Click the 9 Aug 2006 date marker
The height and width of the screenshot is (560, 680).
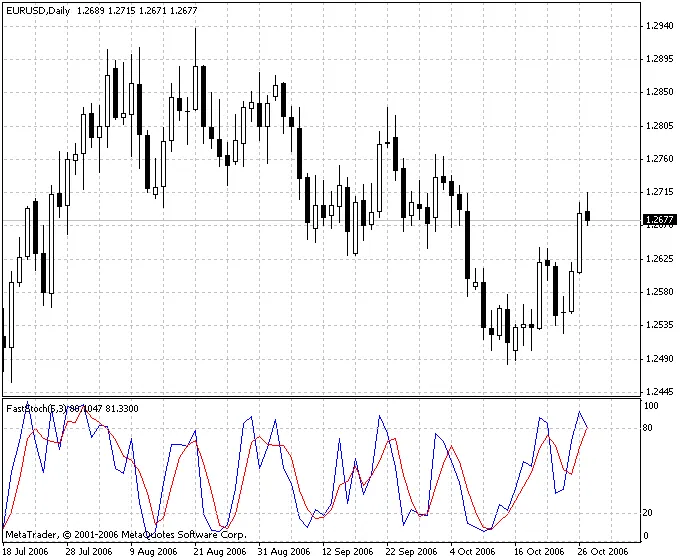pos(153,551)
